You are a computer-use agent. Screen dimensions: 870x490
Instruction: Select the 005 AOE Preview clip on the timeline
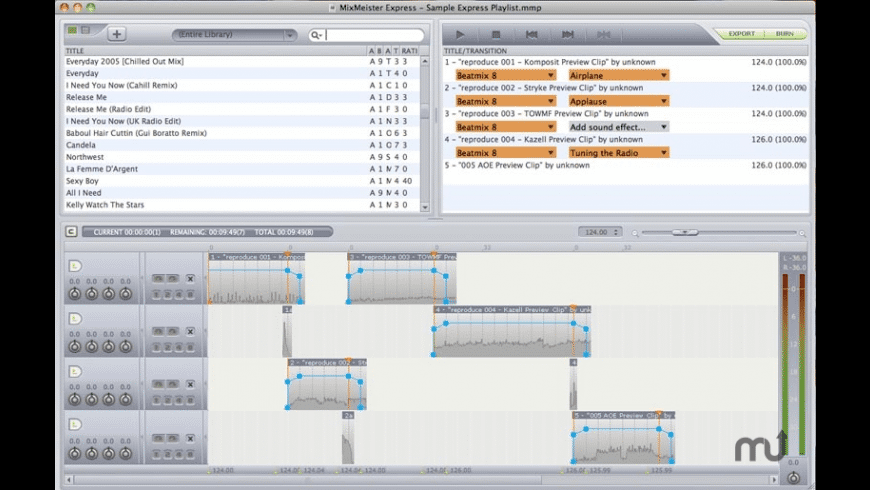click(624, 438)
